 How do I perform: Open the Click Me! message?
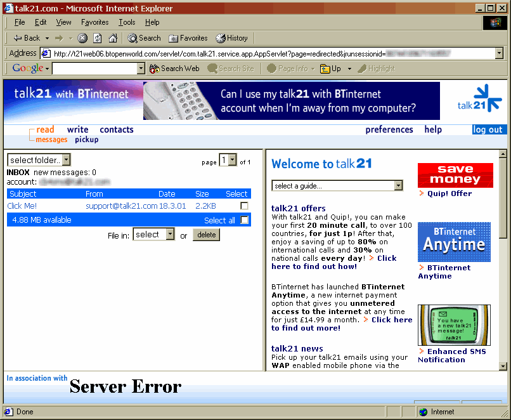pyautogui.click(x=22, y=206)
